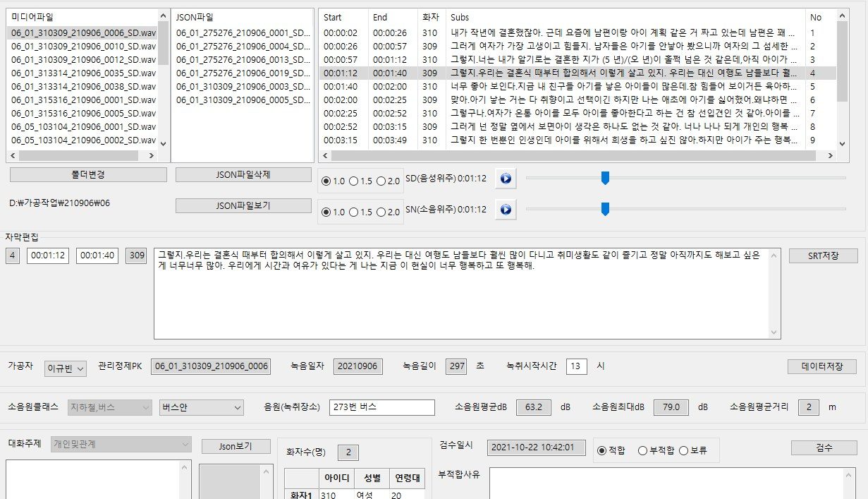Play the SD (음성위주) audio track
The image size is (868, 499).
point(506,179)
